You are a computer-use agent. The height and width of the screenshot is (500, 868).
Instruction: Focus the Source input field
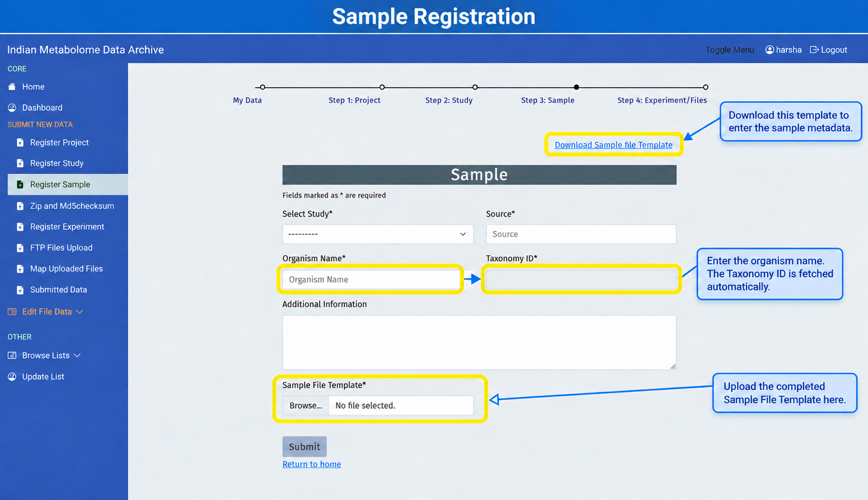click(581, 234)
